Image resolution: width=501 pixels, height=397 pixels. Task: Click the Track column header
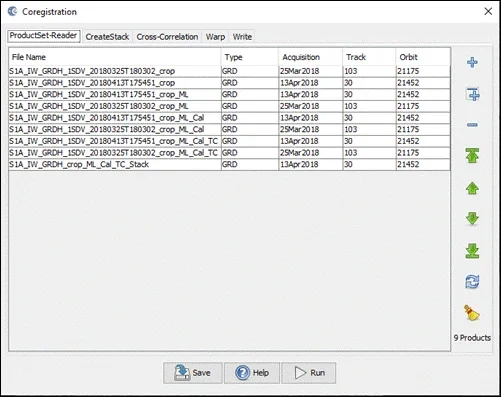point(369,57)
